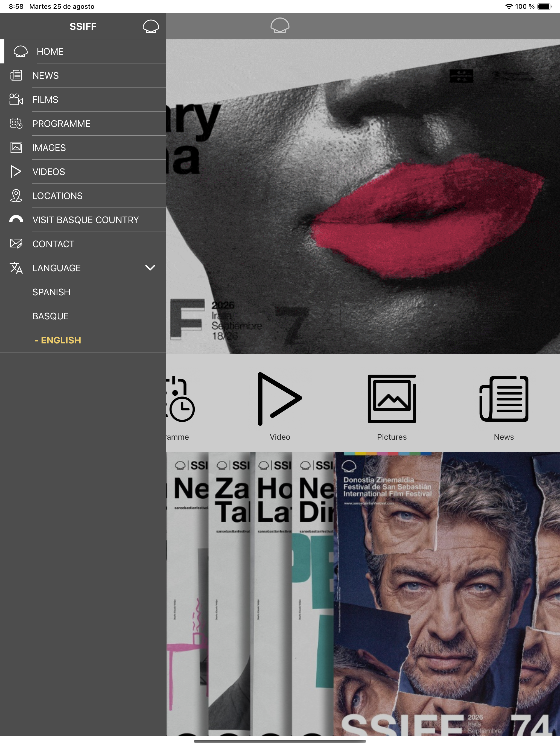560x747 pixels.
Task: Click the Images picture icon in sidebar
Action: coord(16,148)
